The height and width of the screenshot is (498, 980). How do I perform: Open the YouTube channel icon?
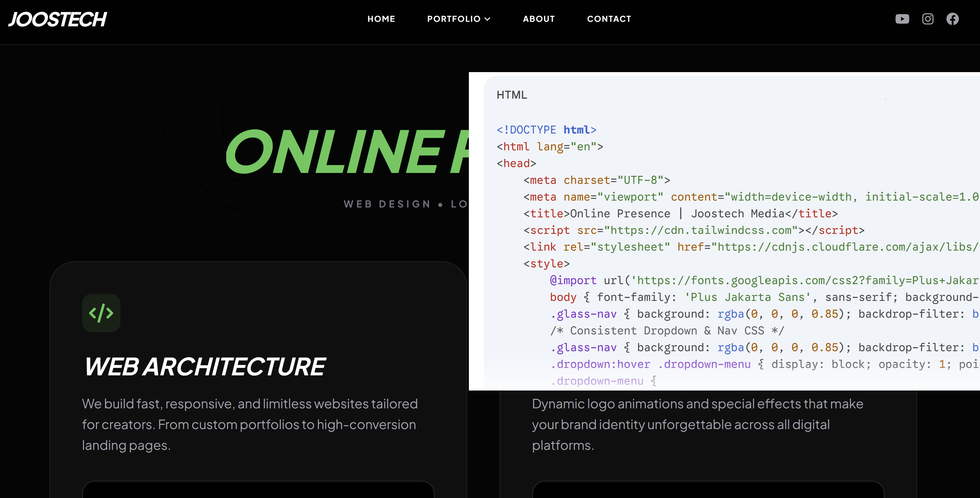[x=902, y=19]
